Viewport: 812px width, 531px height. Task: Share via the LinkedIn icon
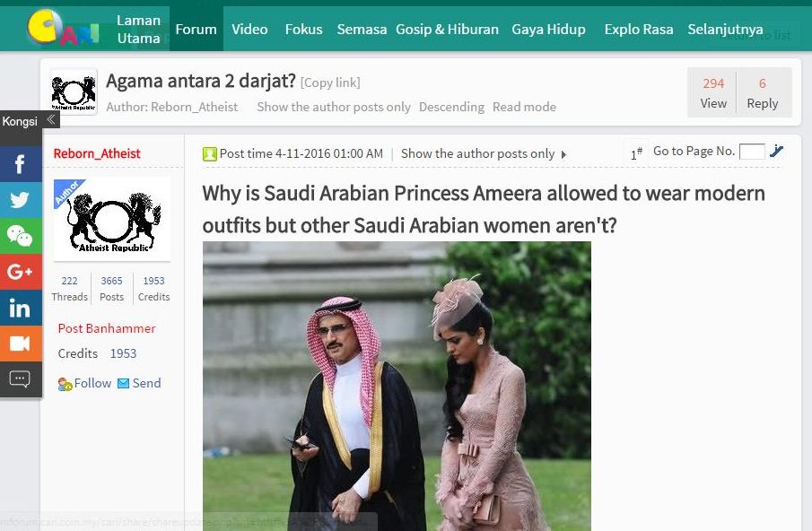[21, 308]
